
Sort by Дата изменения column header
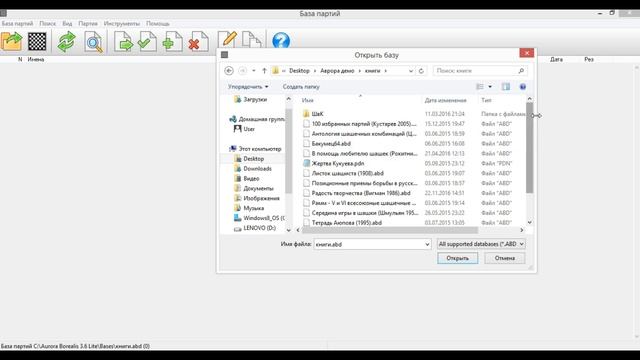coord(445,100)
